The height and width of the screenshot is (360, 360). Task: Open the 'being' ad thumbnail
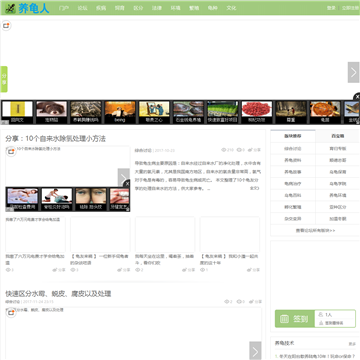pyautogui.click(x=120, y=112)
